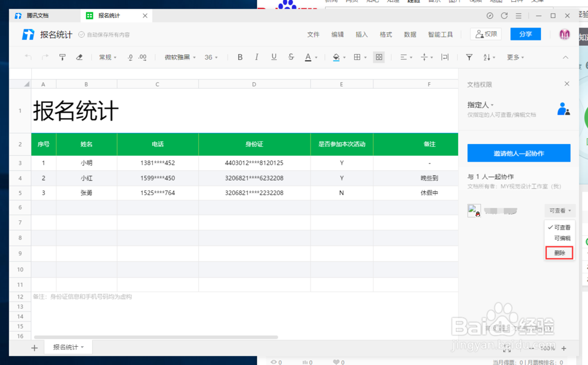
Task: Click 邀请他人一起协作 button
Action: click(519, 153)
